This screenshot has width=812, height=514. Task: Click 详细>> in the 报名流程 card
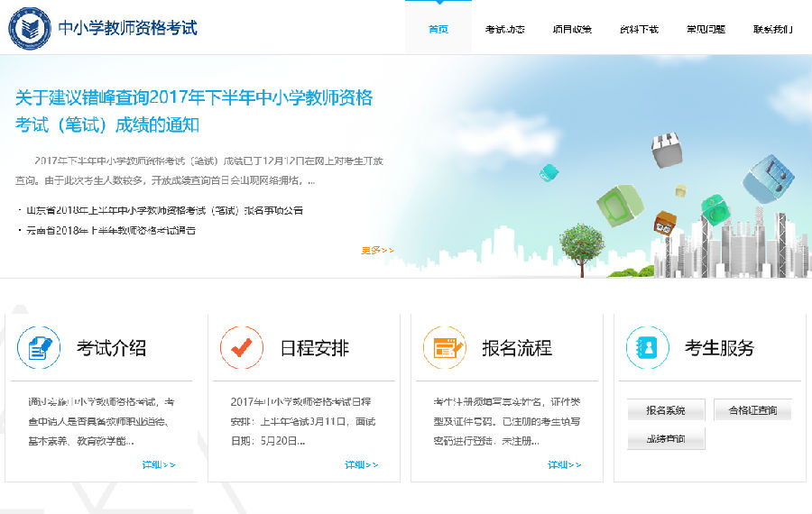tap(565, 464)
